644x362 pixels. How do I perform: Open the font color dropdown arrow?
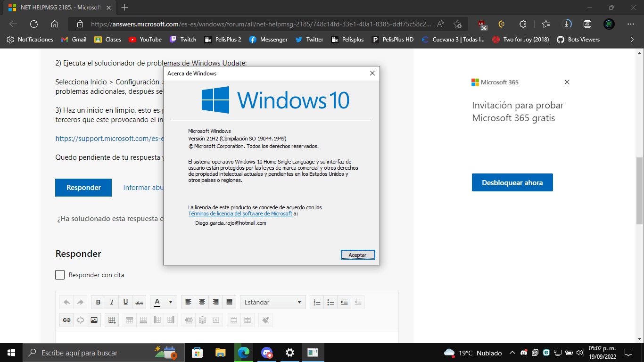click(171, 302)
